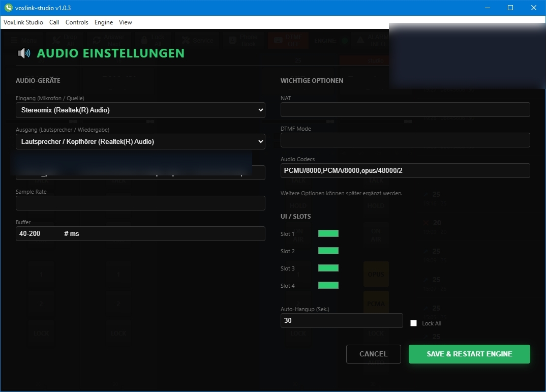The image size is (546, 392).
Task: Open the Controls menu
Action: pos(77,22)
